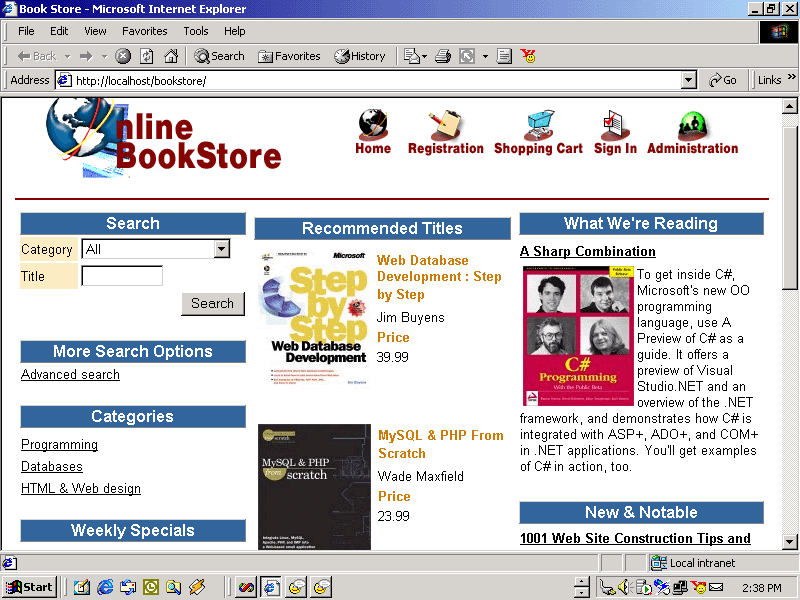The width and height of the screenshot is (800, 600).
Task: Follow the Advanced search link
Action: pos(70,375)
